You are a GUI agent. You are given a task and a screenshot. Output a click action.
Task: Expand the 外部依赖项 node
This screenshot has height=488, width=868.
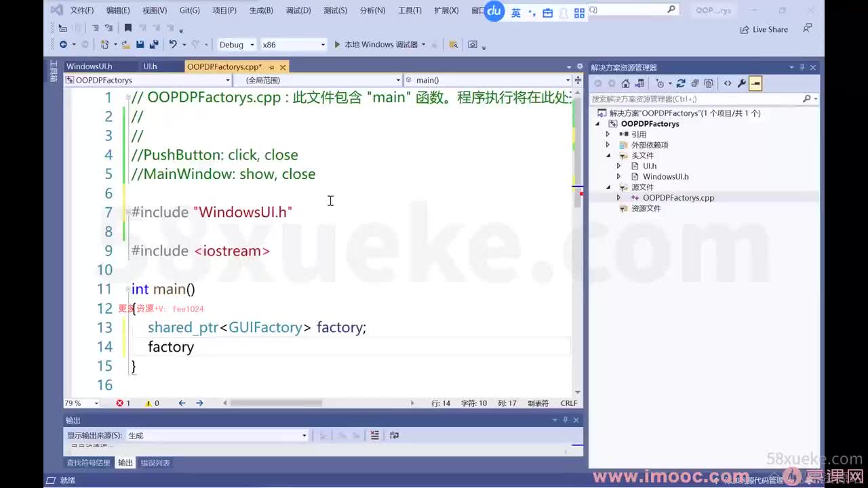coord(608,145)
